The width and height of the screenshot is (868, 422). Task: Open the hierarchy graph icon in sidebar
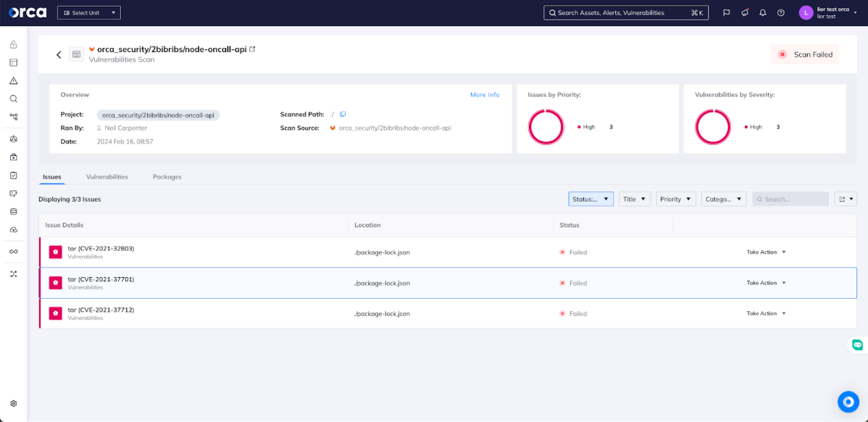click(x=13, y=116)
